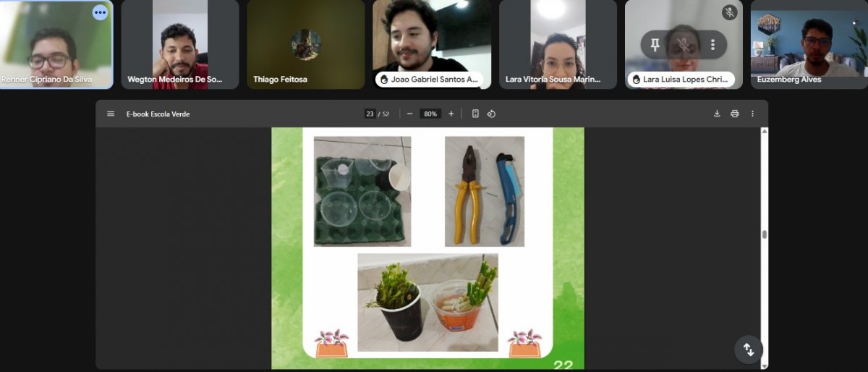The image size is (868, 372).
Task: Click the pliers and lighter photo
Action: [484, 191]
